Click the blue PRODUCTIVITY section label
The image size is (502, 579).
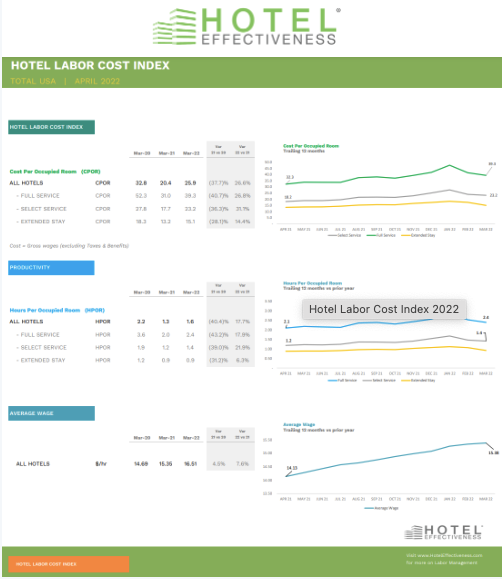(x=51, y=268)
